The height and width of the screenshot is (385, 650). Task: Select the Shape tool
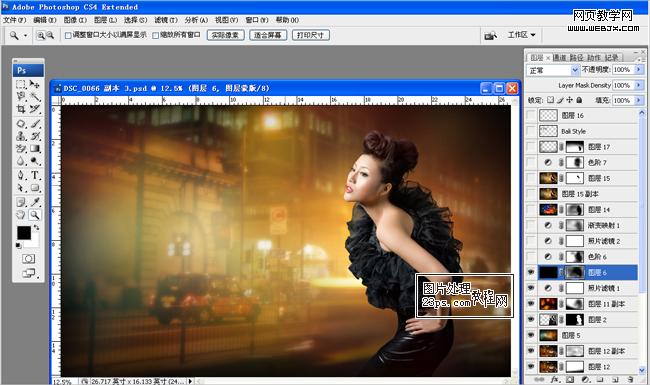[35, 188]
